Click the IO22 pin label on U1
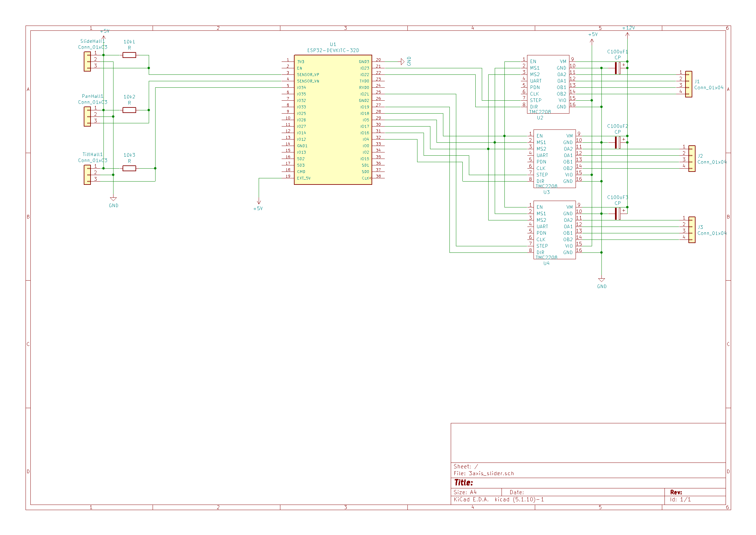Image resolution: width=756 pixels, height=535 pixels. tap(364, 75)
